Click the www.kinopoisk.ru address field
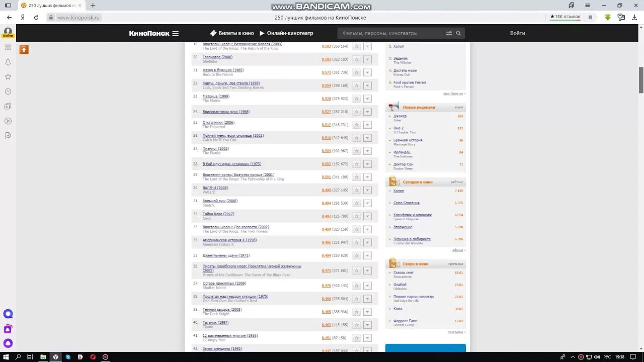 [78, 17]
